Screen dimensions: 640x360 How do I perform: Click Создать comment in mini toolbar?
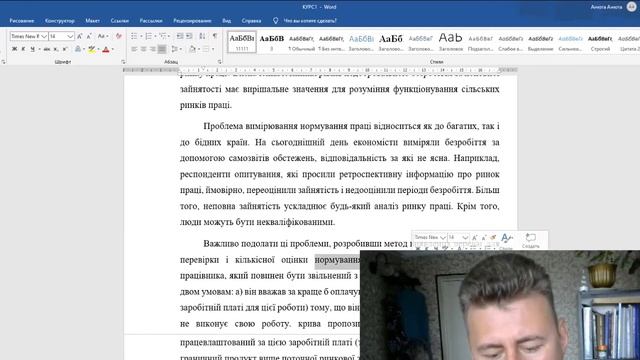531,240
